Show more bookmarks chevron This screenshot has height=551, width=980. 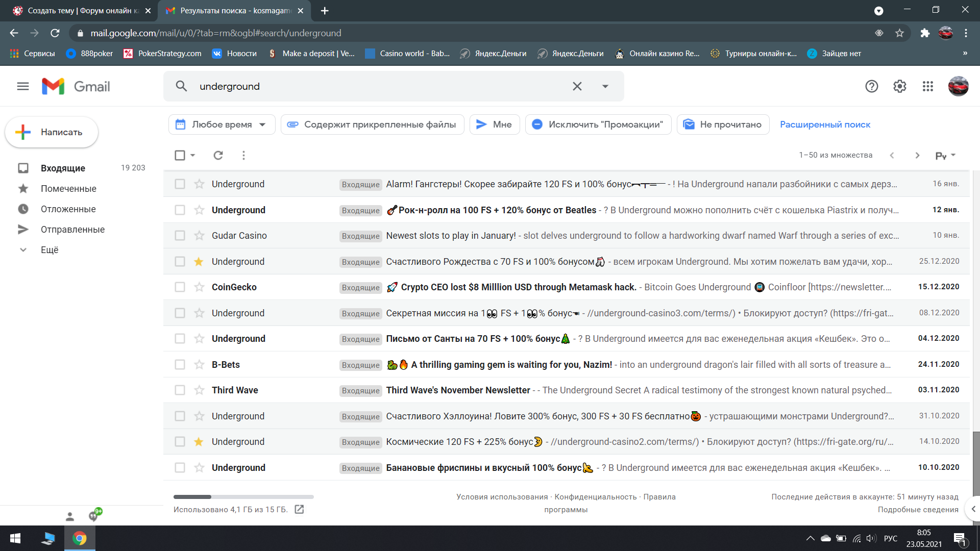(965, 53)
